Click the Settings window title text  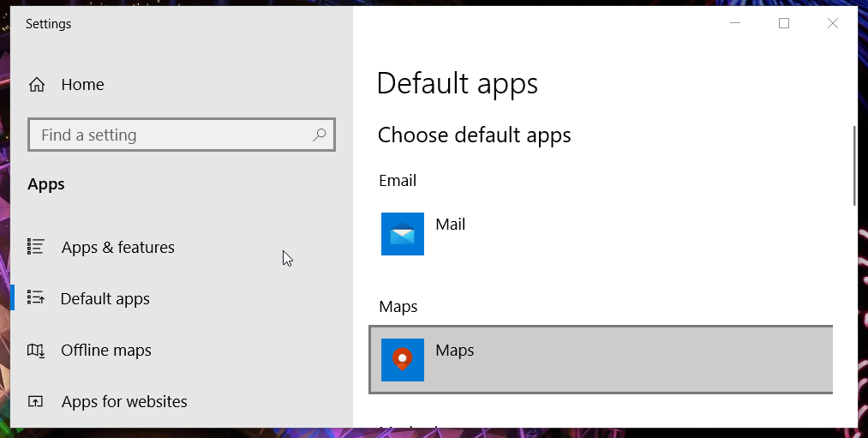(x=48, y=24)
